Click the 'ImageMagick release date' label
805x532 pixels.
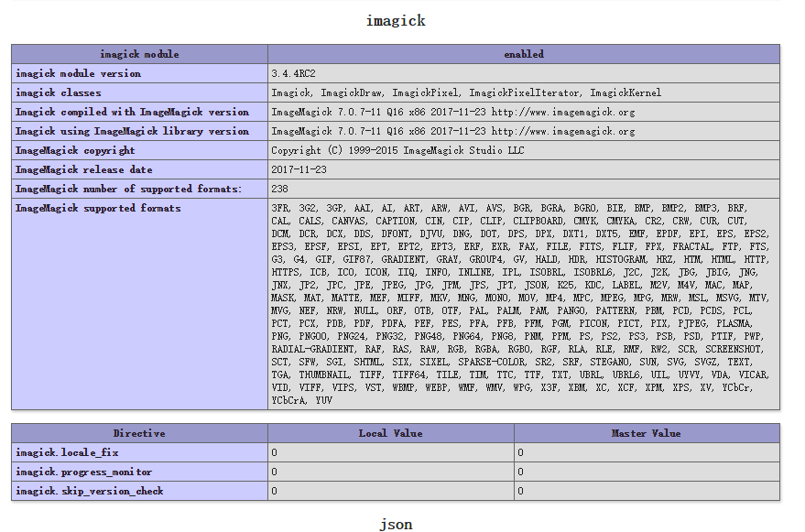[83, 170]
